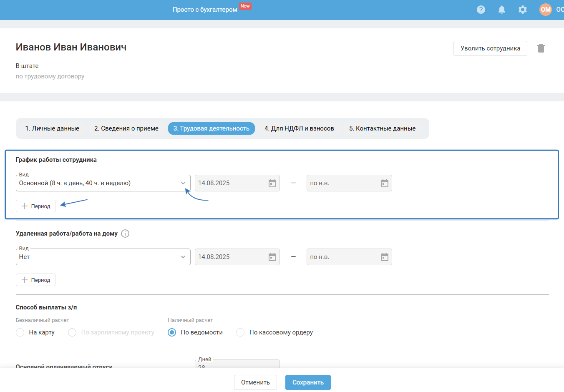
Task: Expand the work schedule type dropdown
Action: point(183,183)
